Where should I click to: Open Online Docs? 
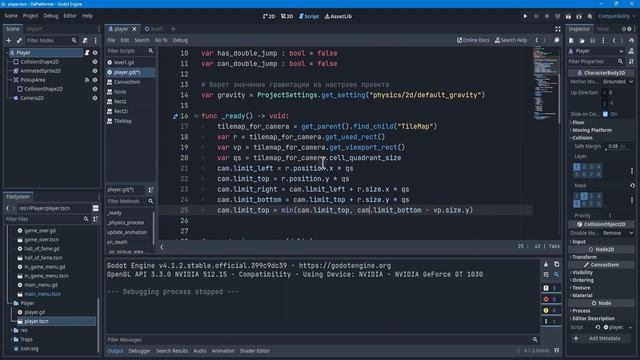pos(473,40)
